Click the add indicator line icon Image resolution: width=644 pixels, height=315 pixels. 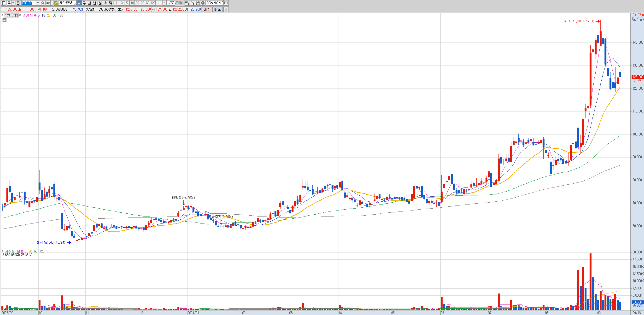pyautogui.click(x=192, y=3)
